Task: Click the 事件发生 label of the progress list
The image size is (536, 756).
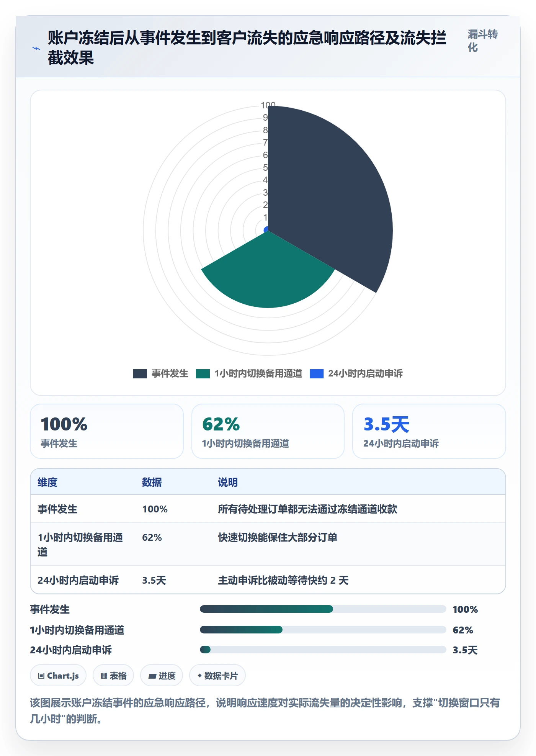Action: (x=50, y=609)
